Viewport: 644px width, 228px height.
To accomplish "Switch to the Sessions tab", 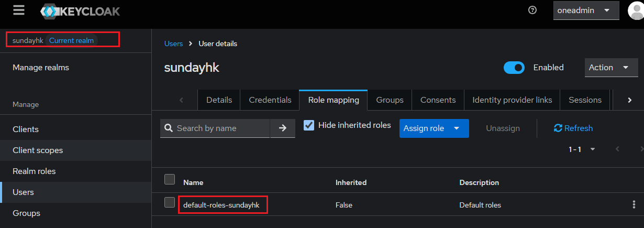I will 585,100.
